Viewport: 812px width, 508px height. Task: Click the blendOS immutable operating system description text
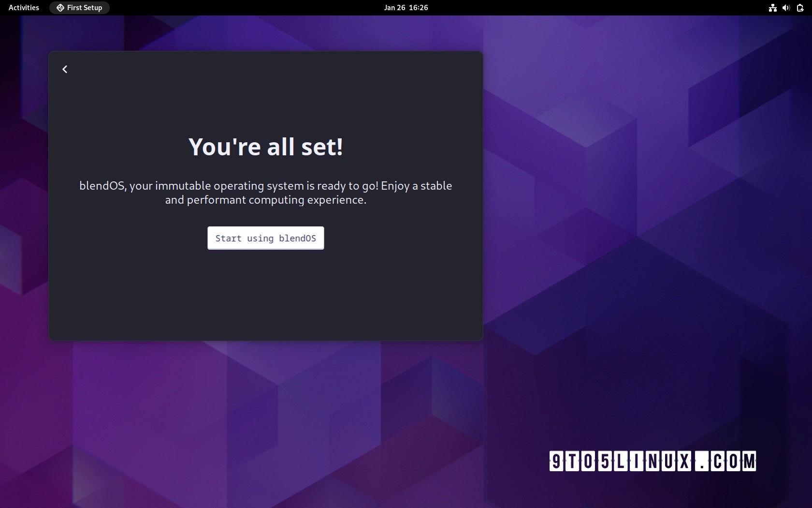[x=266, y=193]
